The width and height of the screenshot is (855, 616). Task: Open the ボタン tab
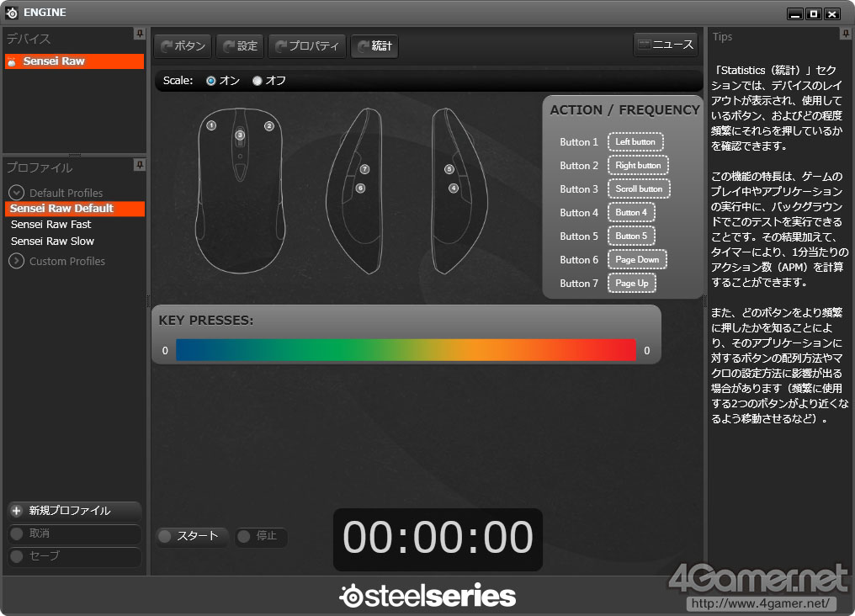coord(183,45)
